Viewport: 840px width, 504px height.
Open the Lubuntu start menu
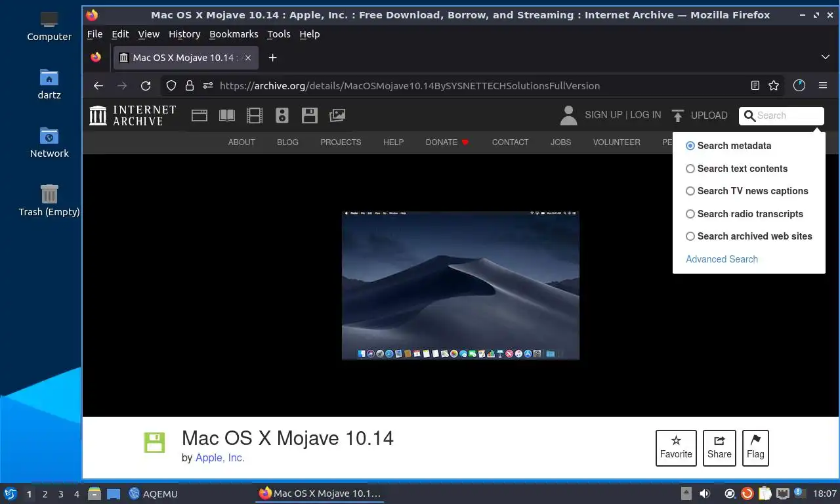(10, 493)
